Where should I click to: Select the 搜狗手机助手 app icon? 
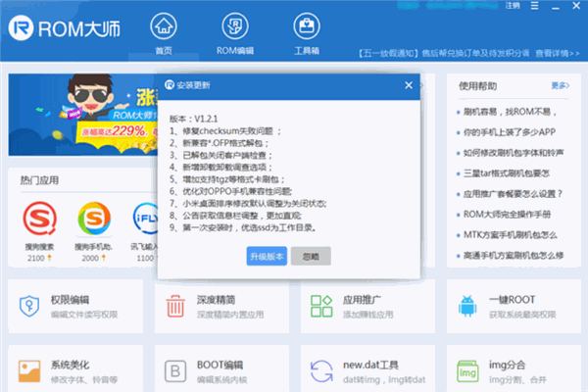tap(94, 219)
